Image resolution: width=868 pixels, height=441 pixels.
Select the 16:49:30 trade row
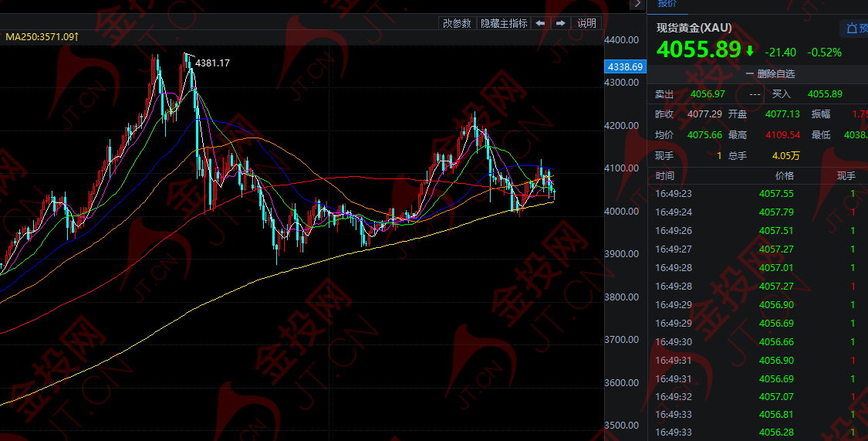(x=758, y=342)
